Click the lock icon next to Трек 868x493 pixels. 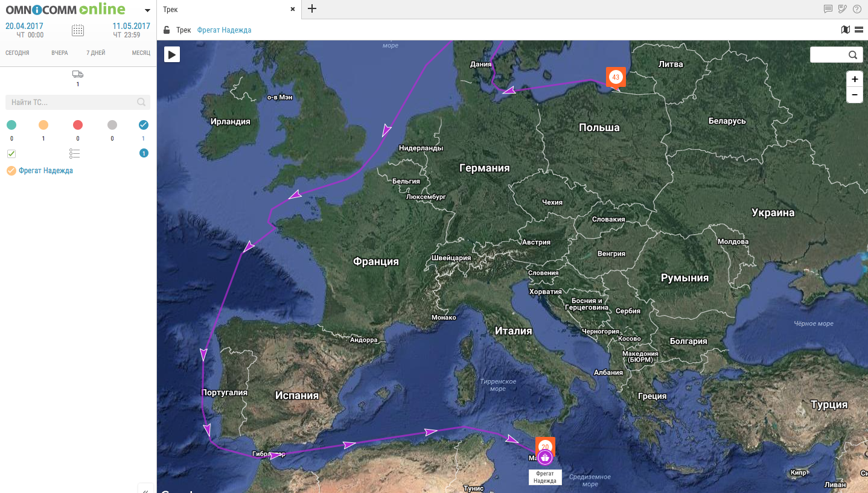(167, 30)
